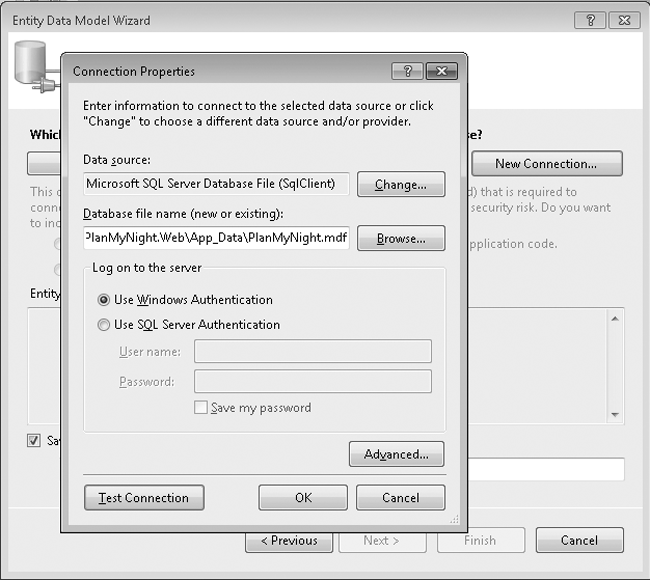
Task: Confirm connection with OK
Action: click(303, 497)
